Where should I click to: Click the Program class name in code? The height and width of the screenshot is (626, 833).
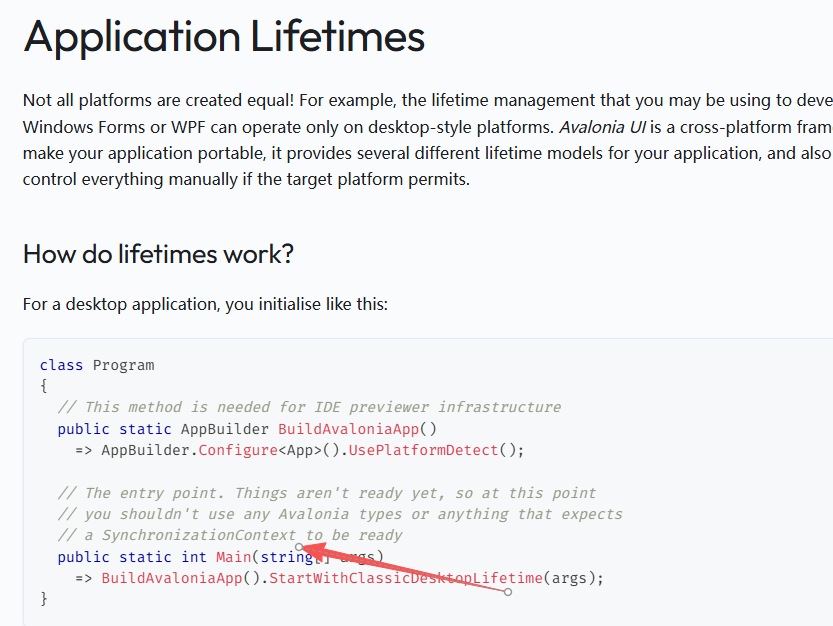pos(123,365)
